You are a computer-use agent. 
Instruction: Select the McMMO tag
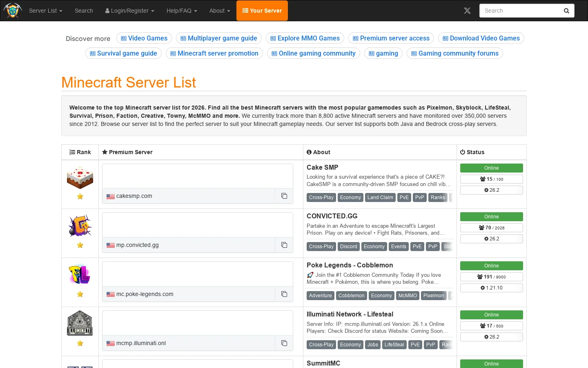(408, 296)
